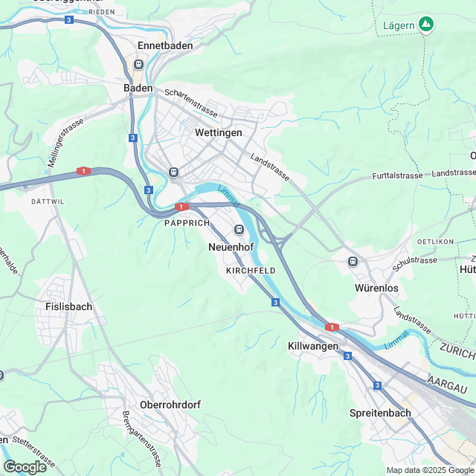Open the Google logo link
Screen dimensions: 476x476
25,467
